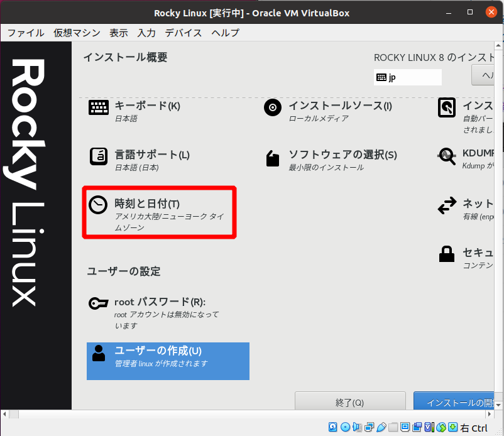Open the installation destination disk icon
This screenshot has width=504, height=436.
point(446,107)
